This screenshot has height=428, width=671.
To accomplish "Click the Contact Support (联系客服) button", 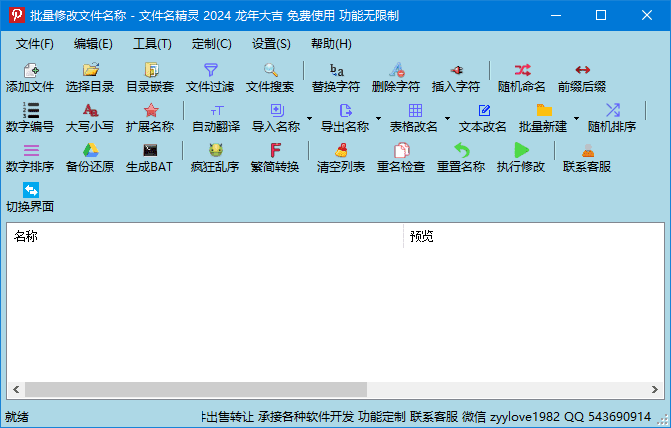I will click(x=587, y=157).
